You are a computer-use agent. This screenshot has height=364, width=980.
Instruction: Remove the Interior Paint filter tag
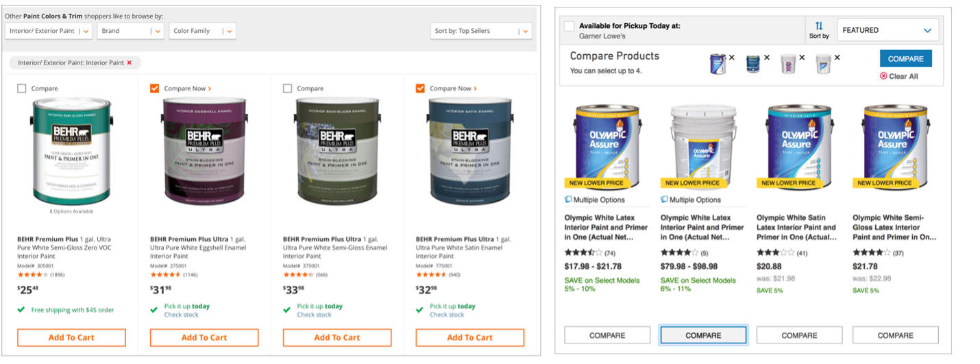pyautogui.click(x=130, y=63)
